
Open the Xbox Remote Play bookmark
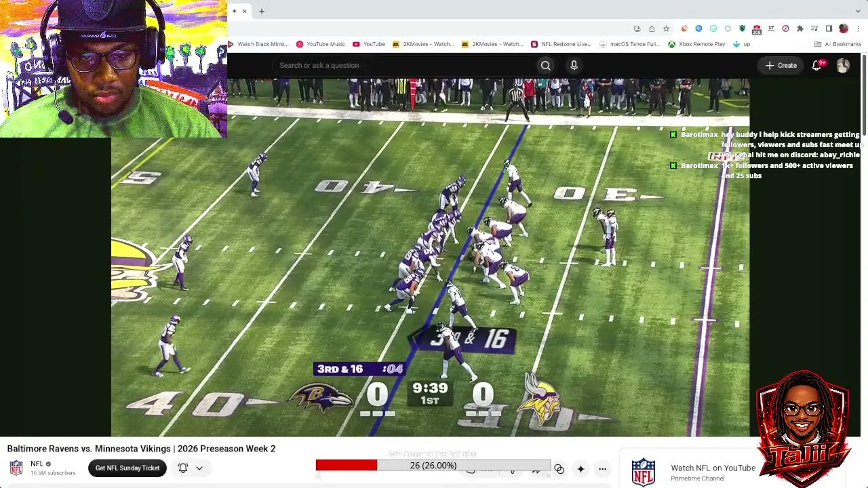[696, 44]
